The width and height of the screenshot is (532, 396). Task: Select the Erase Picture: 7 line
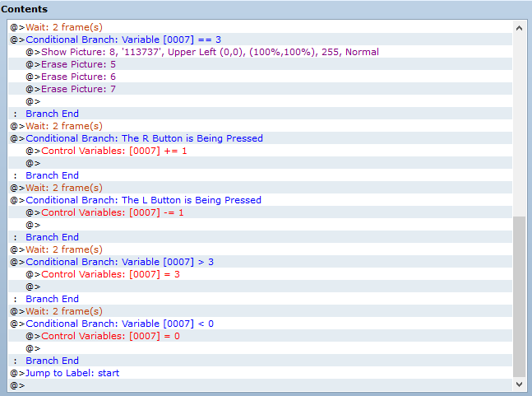coord(260,89)
